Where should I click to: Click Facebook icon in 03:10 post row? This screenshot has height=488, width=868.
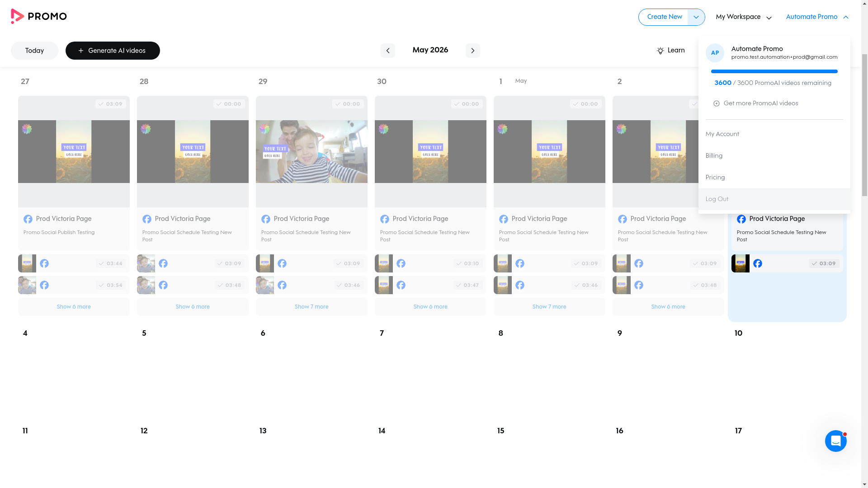[401, 263]
